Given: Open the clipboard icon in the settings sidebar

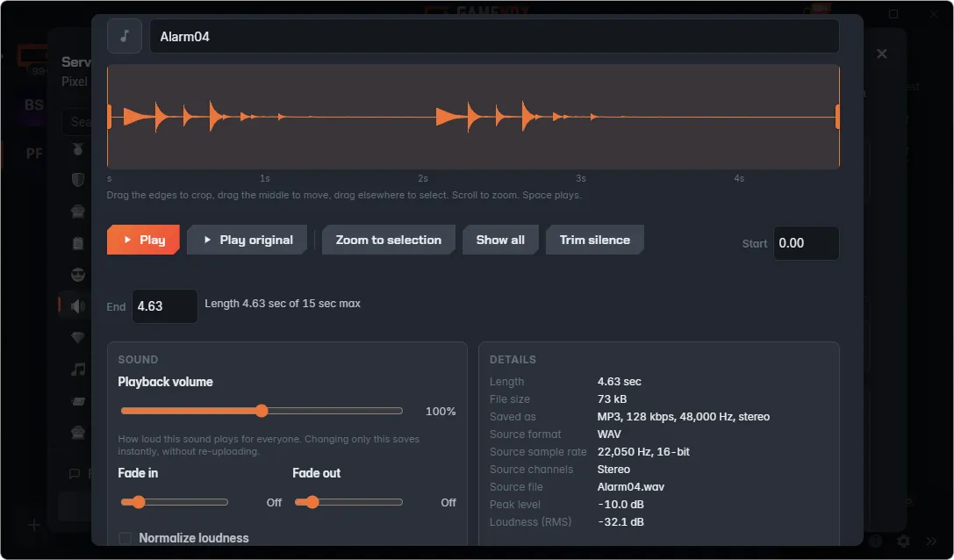Looking at the screenshot, I should [78, 243].
